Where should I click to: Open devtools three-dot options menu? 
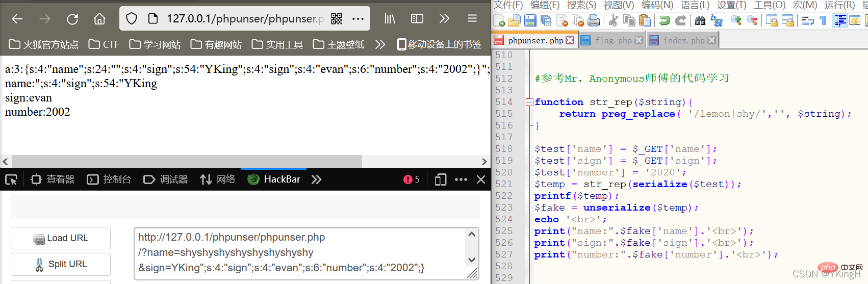click(x=461, y=179)
